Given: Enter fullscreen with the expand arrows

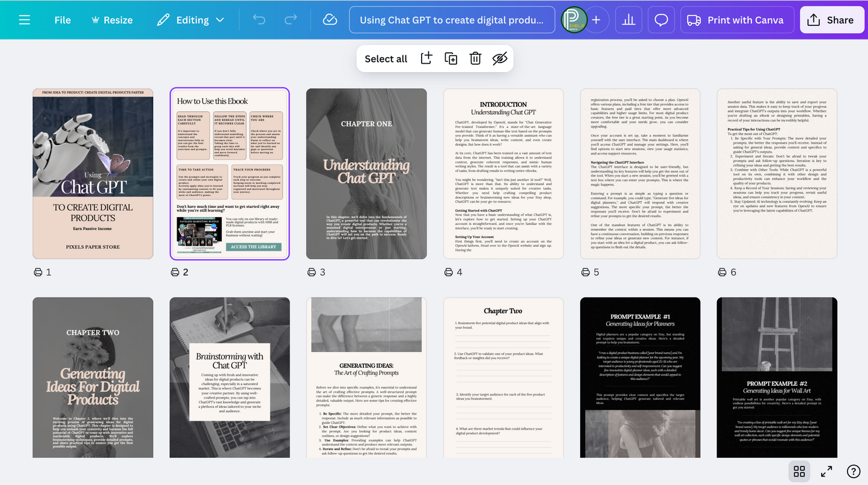Looking at the screenshot, I should click(827, 471).
